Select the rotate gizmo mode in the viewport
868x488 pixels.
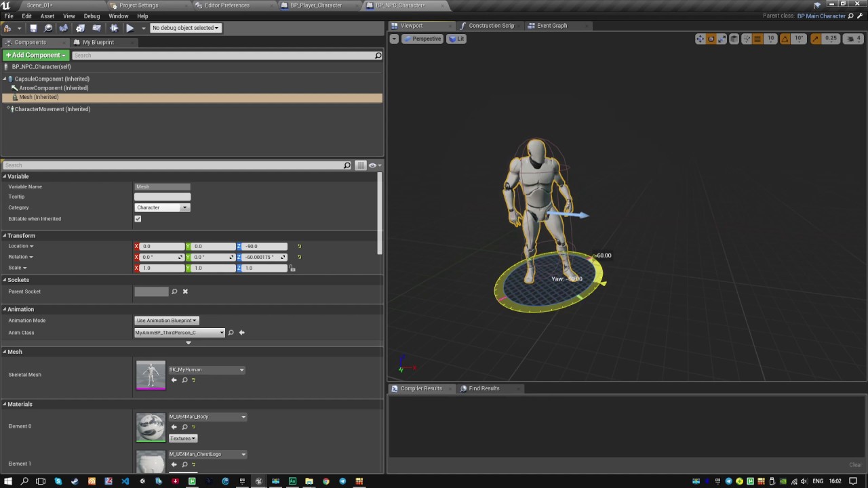coord(711,39)
